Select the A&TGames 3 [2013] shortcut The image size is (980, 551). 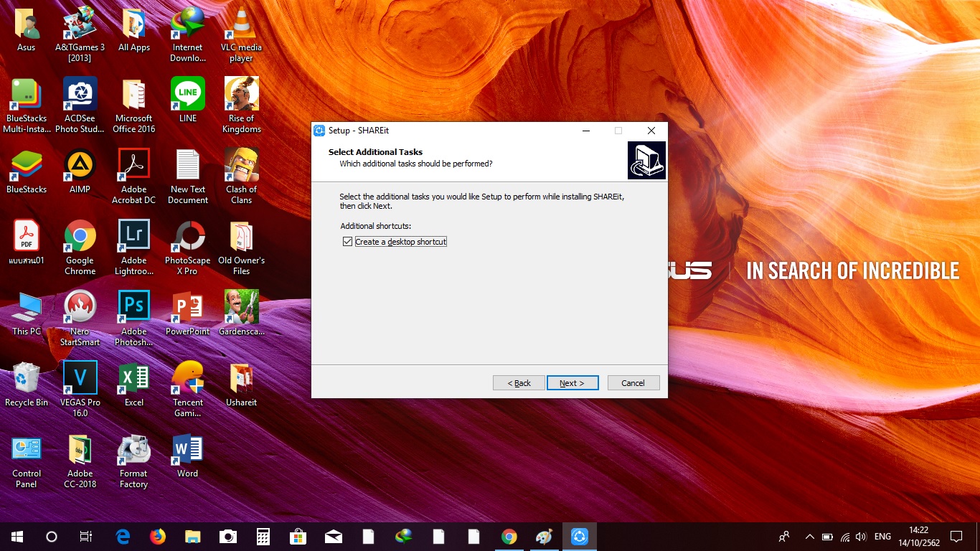coord(80,34)
